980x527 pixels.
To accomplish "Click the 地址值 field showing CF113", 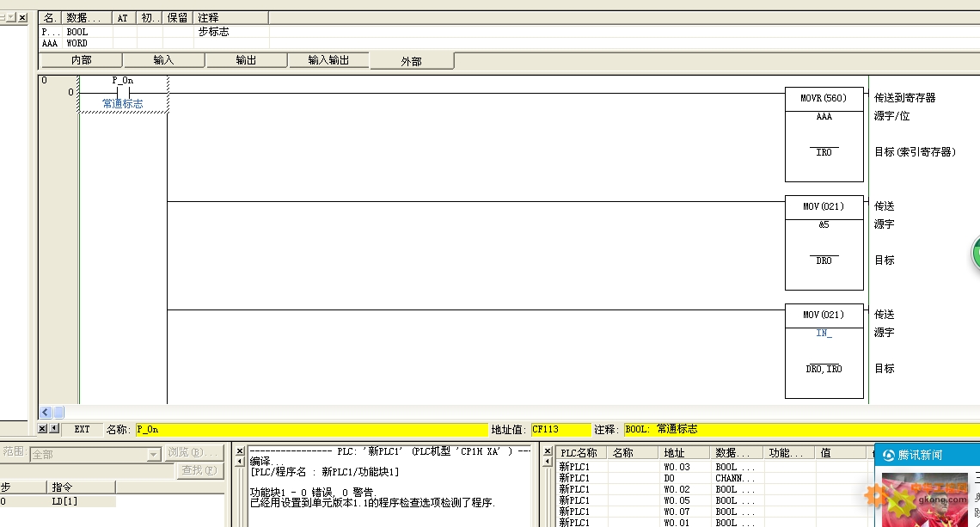I will click(560, 430).
